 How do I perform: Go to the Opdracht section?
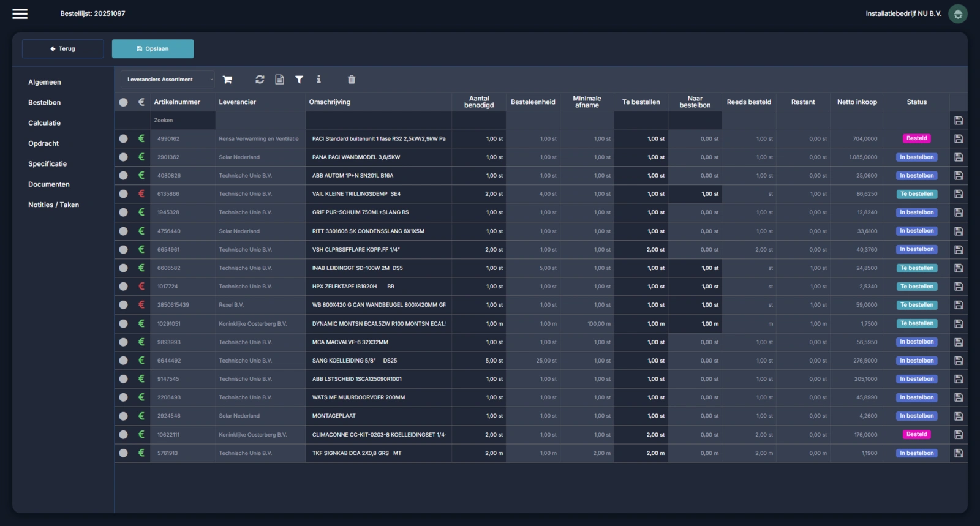tap(43, 143)
